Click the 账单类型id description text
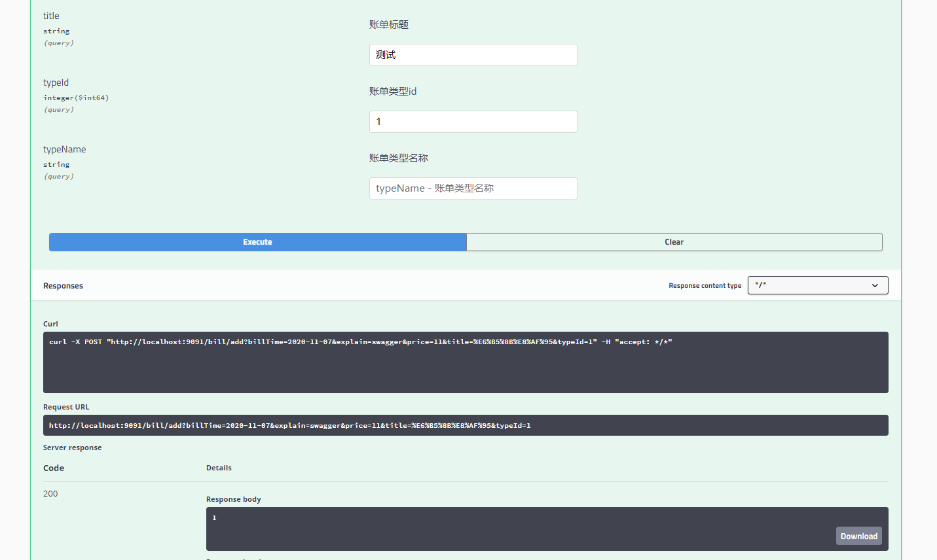 pos(393,91)
